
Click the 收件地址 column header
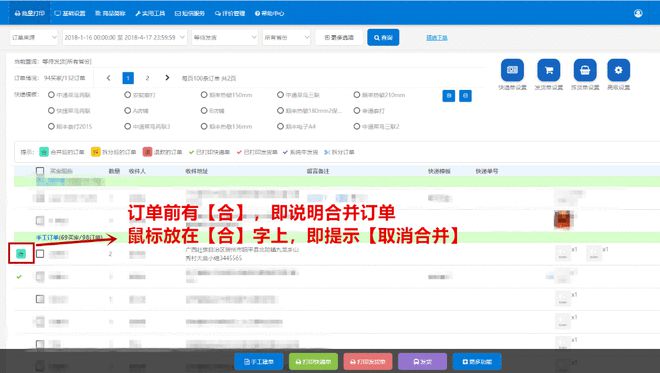click(x=197, y=171)
